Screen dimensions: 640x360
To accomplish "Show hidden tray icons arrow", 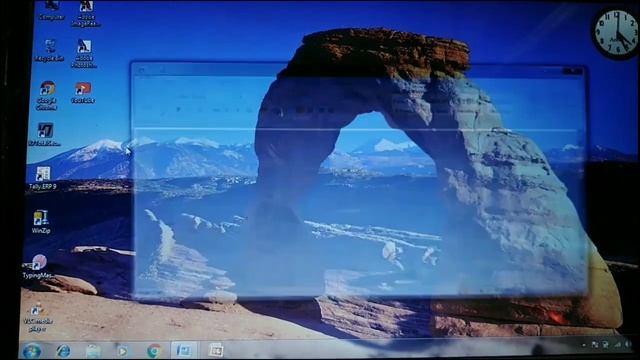I will 584,345.
